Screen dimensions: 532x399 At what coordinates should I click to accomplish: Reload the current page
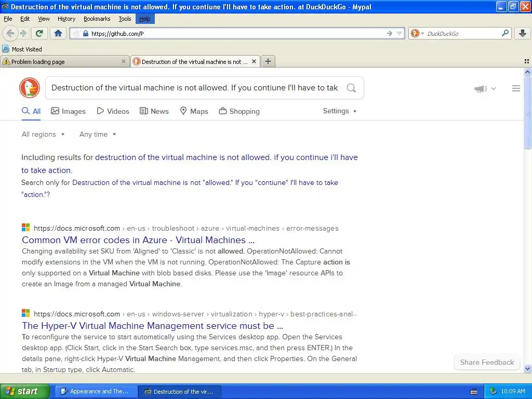pyautogui.click(x=39, y=33)
